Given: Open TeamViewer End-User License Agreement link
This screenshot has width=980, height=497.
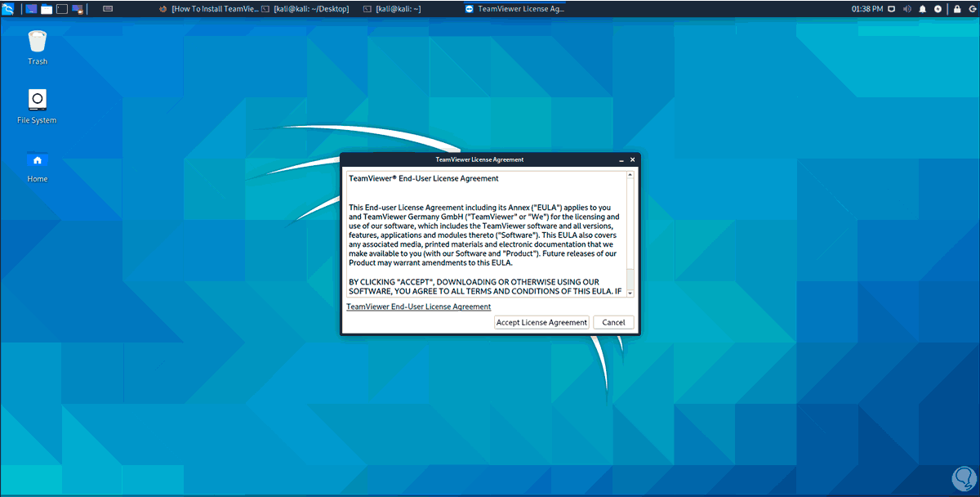Looking at the screenshot, I should (x=419, y=307).
